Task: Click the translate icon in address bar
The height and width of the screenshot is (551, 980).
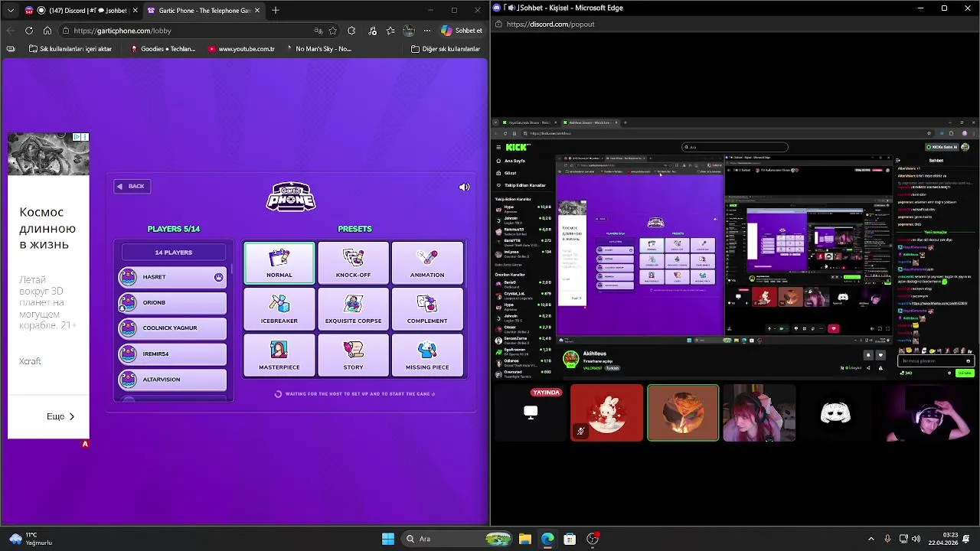Action: [x=318, y=31]
